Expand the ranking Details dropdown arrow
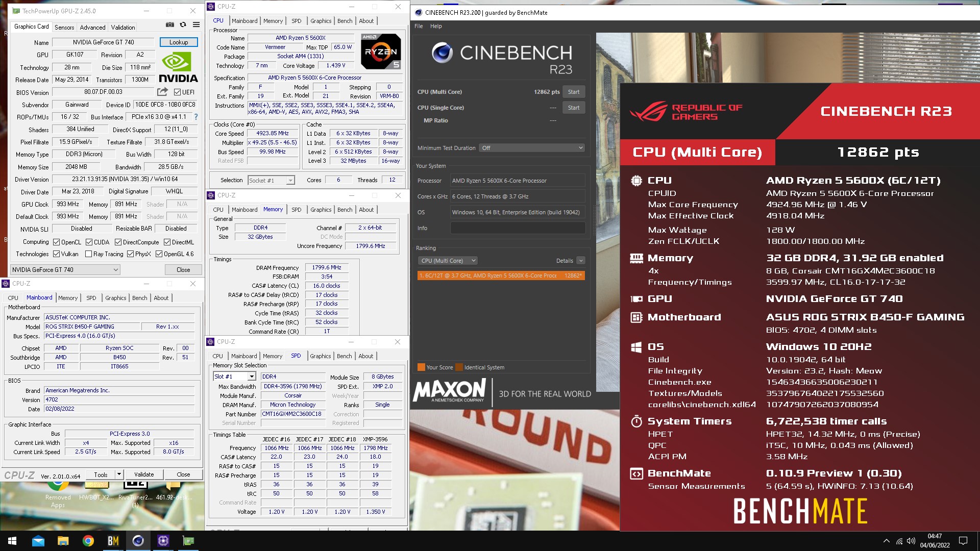This screenshot has height=551, width=980. [580, 261]
